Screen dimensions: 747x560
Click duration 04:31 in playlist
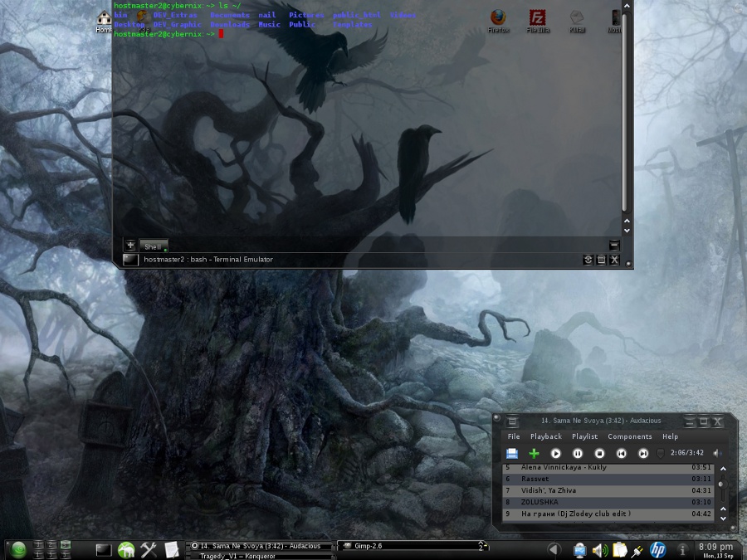click(x=701, y=490)
